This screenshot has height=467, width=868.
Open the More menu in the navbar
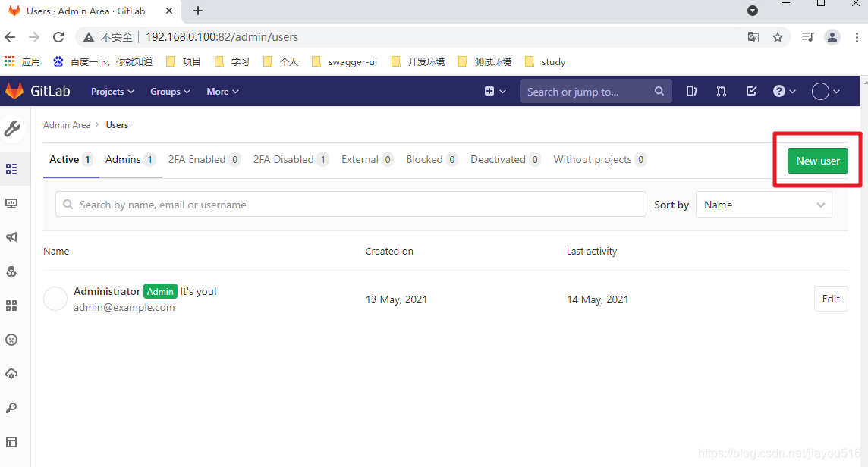point(222,91)
